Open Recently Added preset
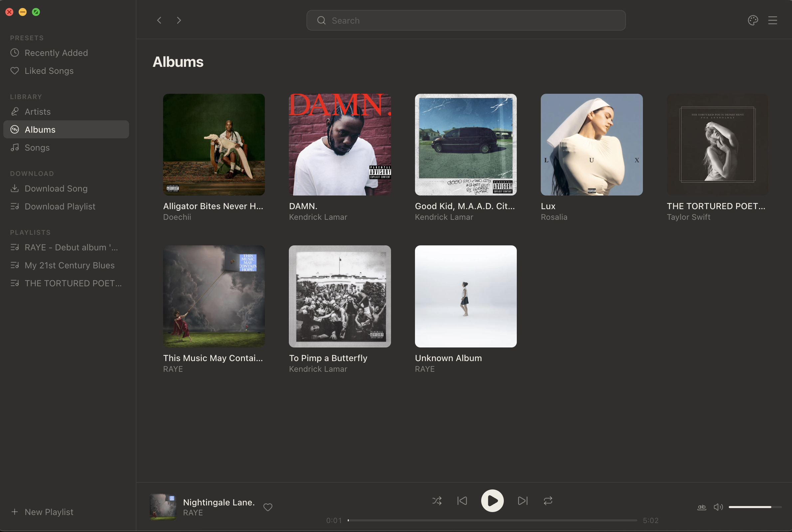792x532 pixels. (x=66, y=53)
